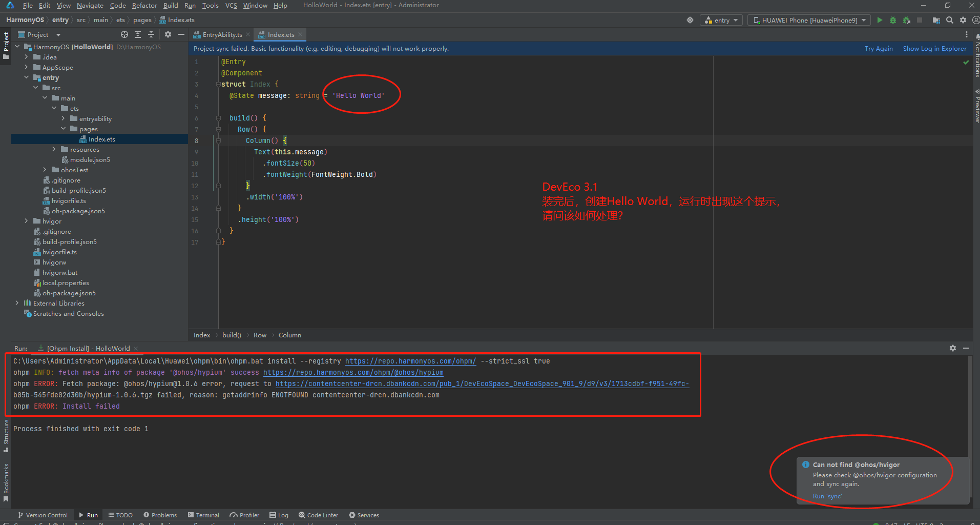
Task: Open Project Structure icon in toolbar
Action: pos(936,20)
